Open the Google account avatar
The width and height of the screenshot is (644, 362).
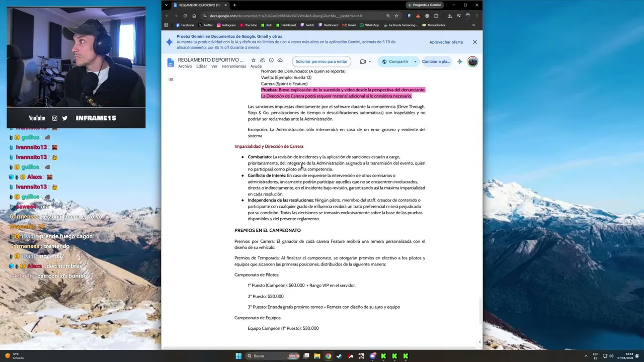coord(472,62)
